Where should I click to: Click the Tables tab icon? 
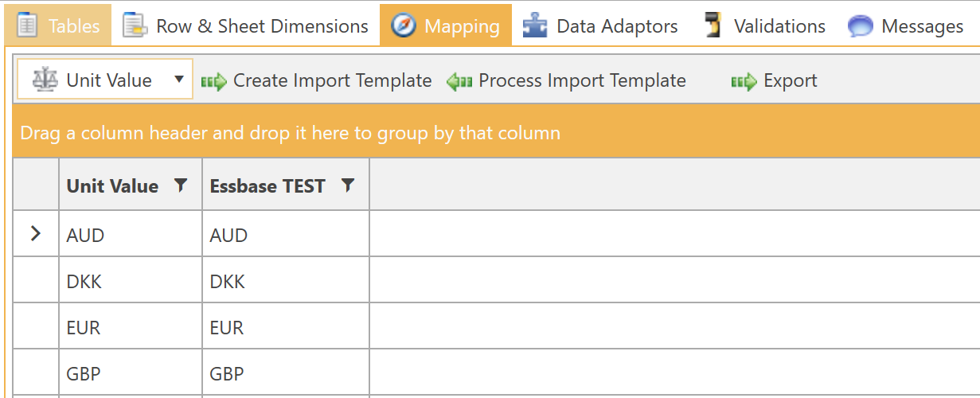point(27,25)
